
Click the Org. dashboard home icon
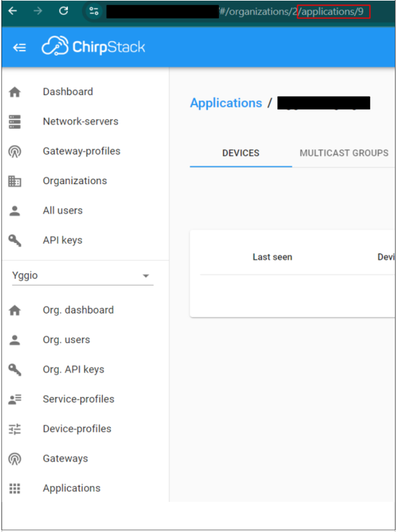pyautogui.click(x=14, y=310)
